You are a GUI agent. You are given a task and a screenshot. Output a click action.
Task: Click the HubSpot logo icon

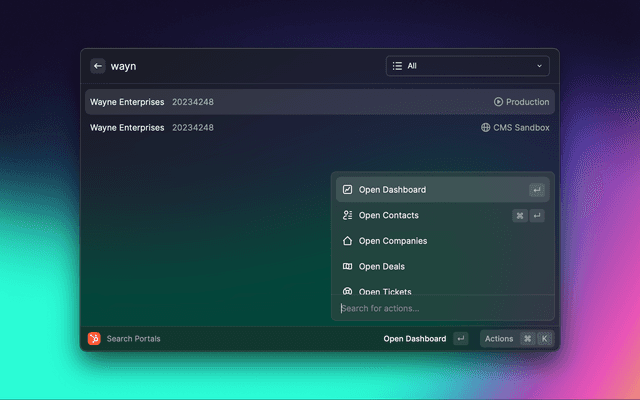pos(94,339)
